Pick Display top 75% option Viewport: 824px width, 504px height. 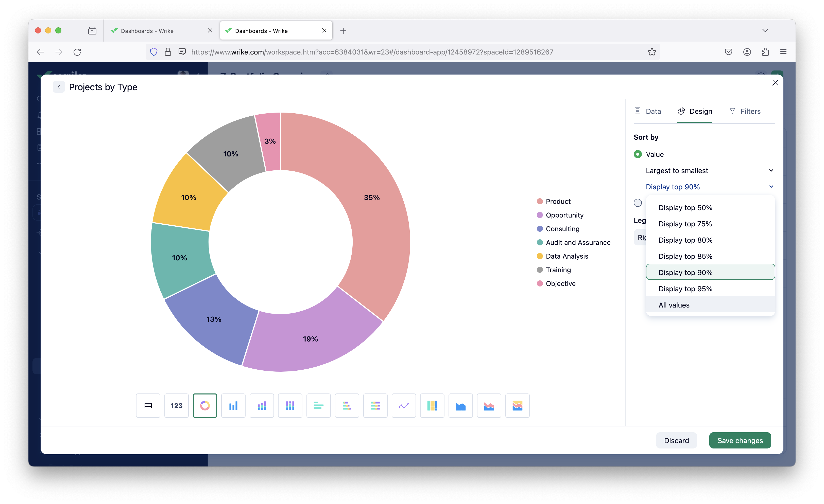point(685,224)
